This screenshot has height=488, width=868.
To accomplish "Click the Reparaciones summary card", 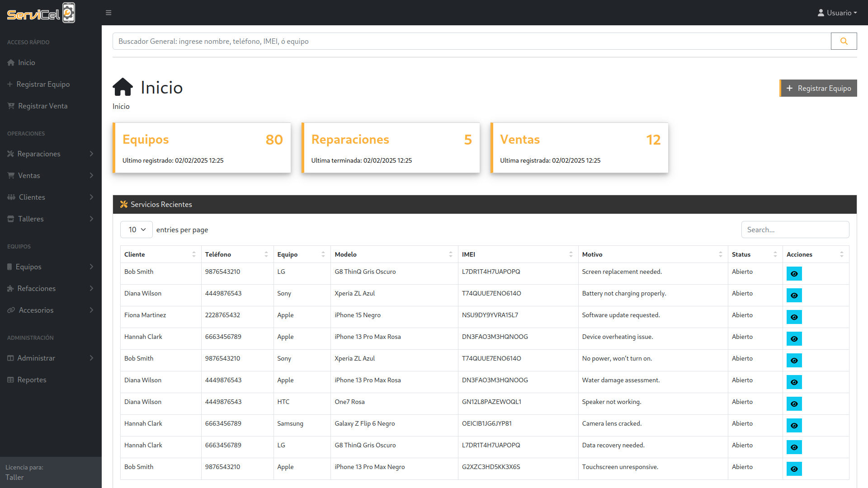I will [391, 148].
